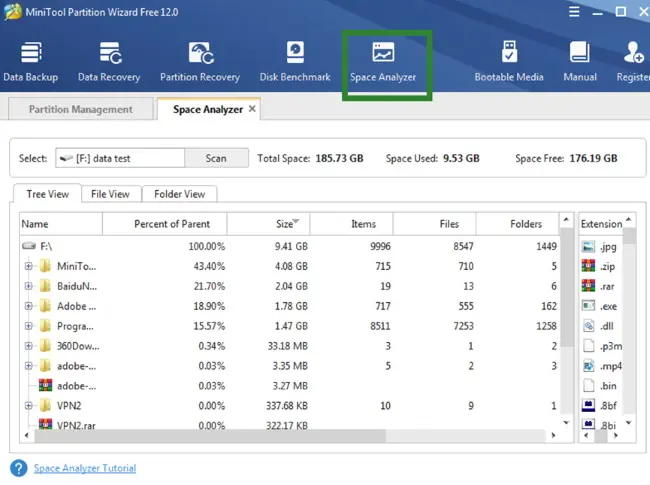650x485 pixels.
Task: Select the .8bi extension icon
Action: (x=588, y=424)
